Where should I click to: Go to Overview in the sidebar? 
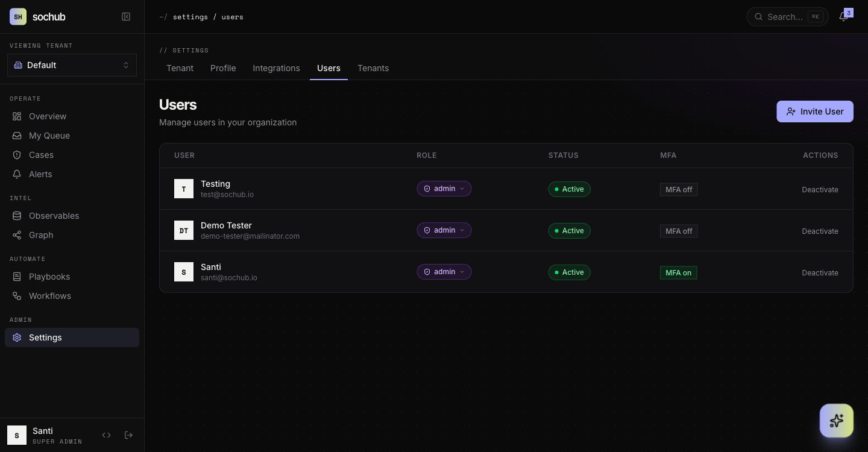tap(72, 116)
